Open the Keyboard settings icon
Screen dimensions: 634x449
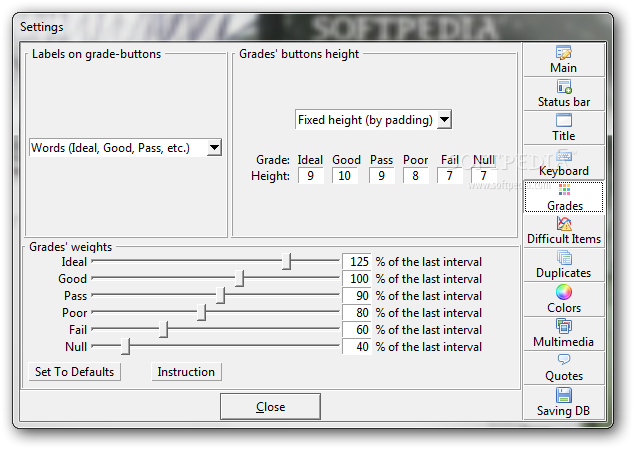564,155
